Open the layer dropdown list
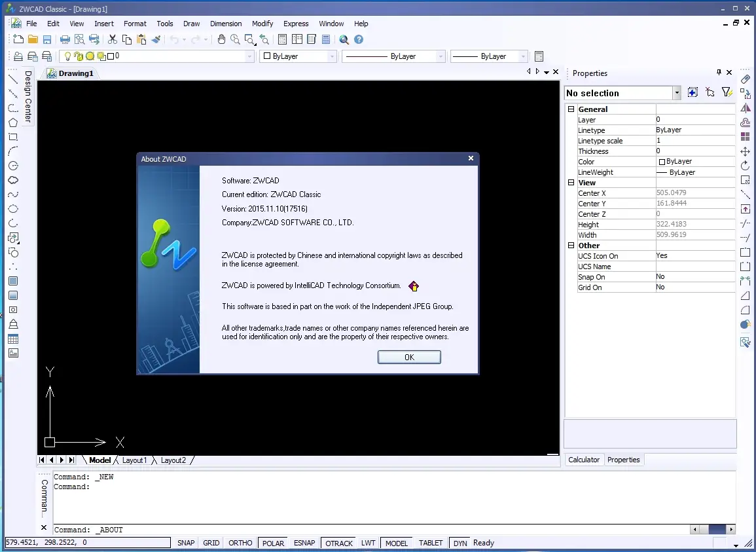 coord(250,56)
